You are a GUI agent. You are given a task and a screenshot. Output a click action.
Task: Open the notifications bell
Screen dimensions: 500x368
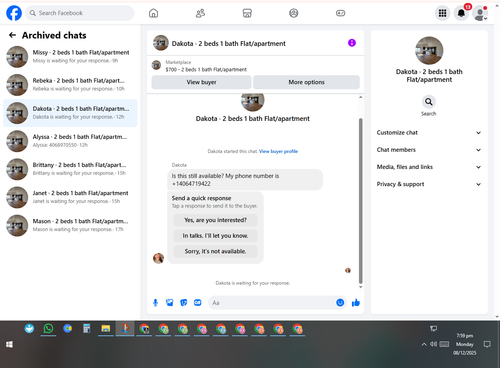tap(461, 13)
